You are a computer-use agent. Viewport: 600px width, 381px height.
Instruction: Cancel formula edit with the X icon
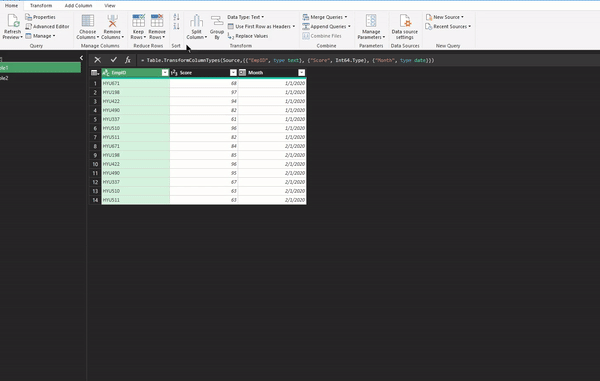(x=98, y=60)
